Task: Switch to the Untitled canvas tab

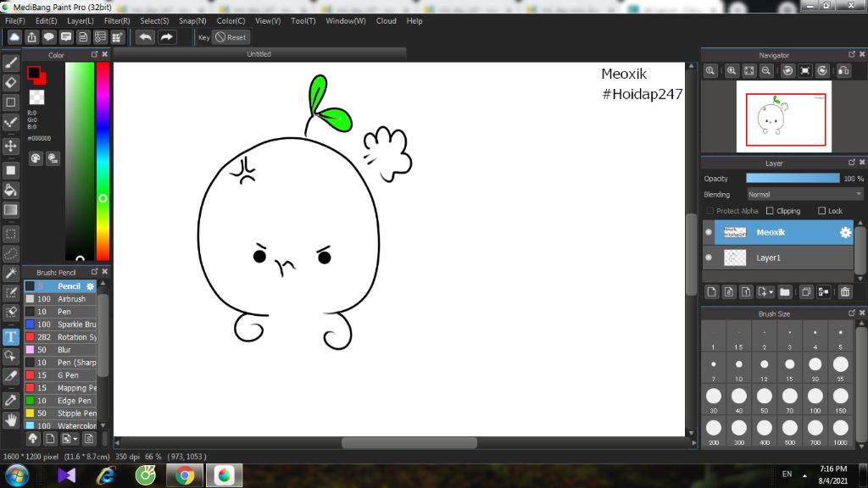Action: 259,54
